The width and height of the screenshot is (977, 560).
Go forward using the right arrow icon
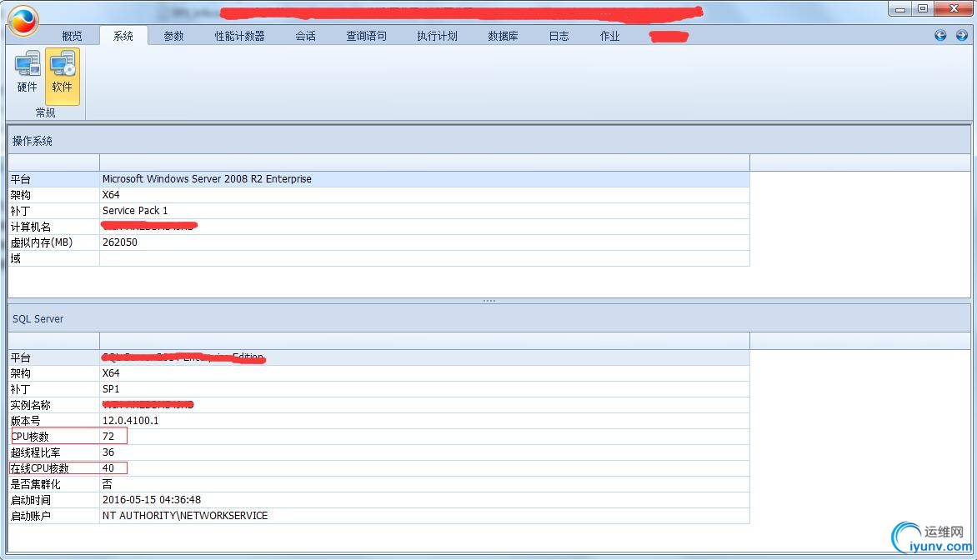click(961, 36)
